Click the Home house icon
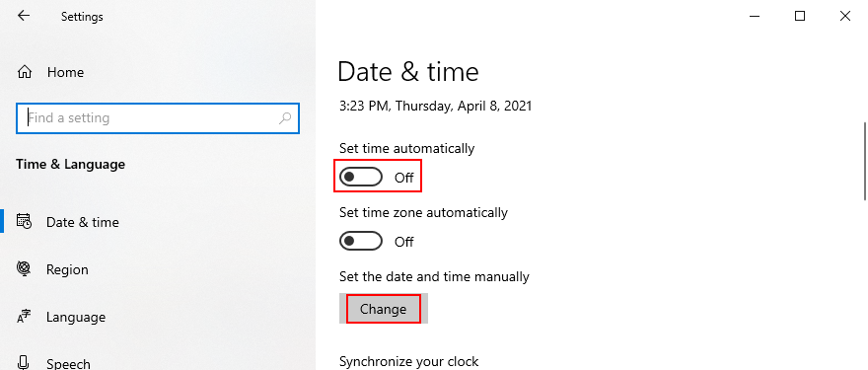This screenshot has width=868, height=370. tap(25, 72)
